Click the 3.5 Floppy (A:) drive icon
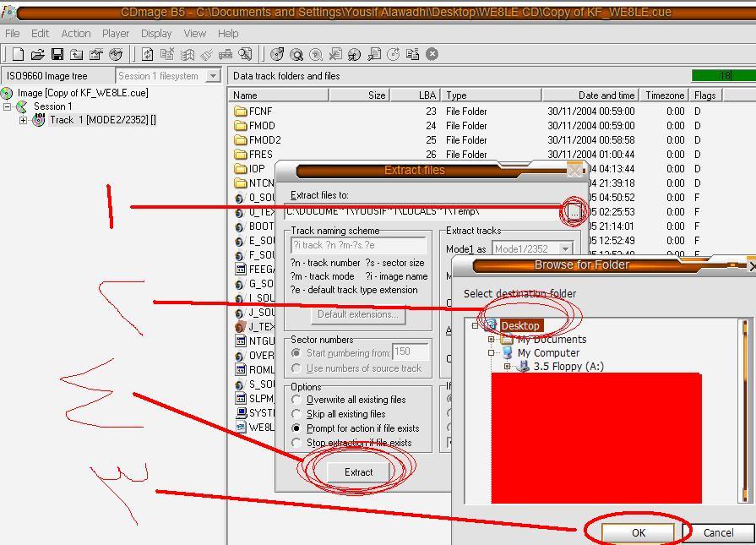Image resolution: width=756 pixels, height=545 pixels. (523, 367)
